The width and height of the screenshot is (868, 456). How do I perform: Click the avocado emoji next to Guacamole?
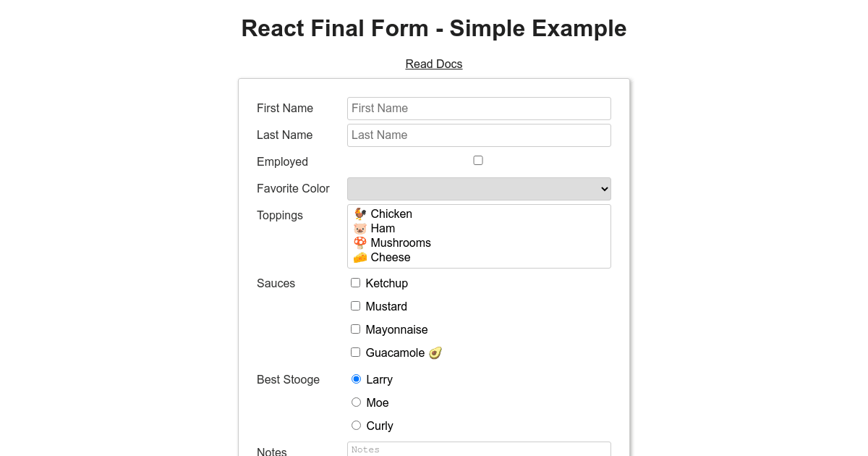click(435, 352)
